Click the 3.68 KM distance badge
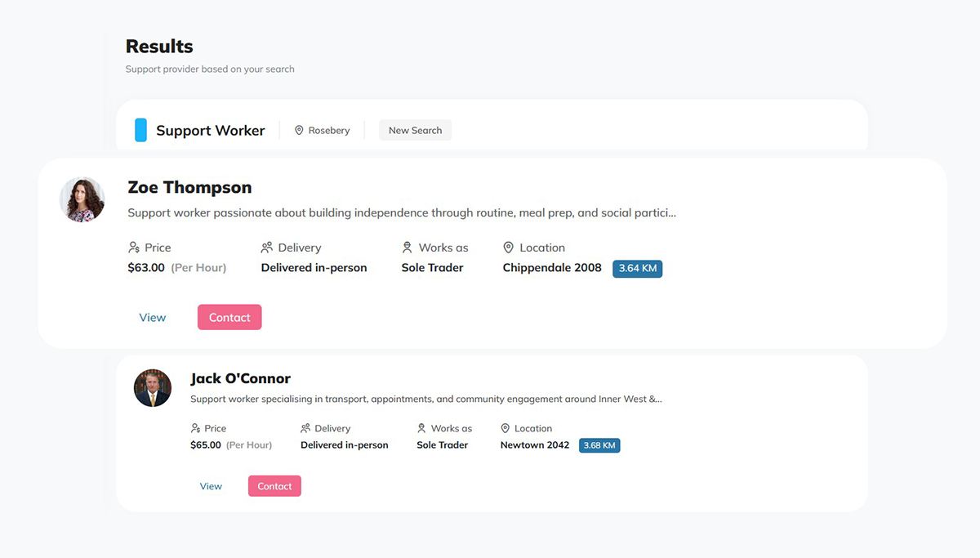The height and width of the screenshot is (558, 980). (599, 445)
